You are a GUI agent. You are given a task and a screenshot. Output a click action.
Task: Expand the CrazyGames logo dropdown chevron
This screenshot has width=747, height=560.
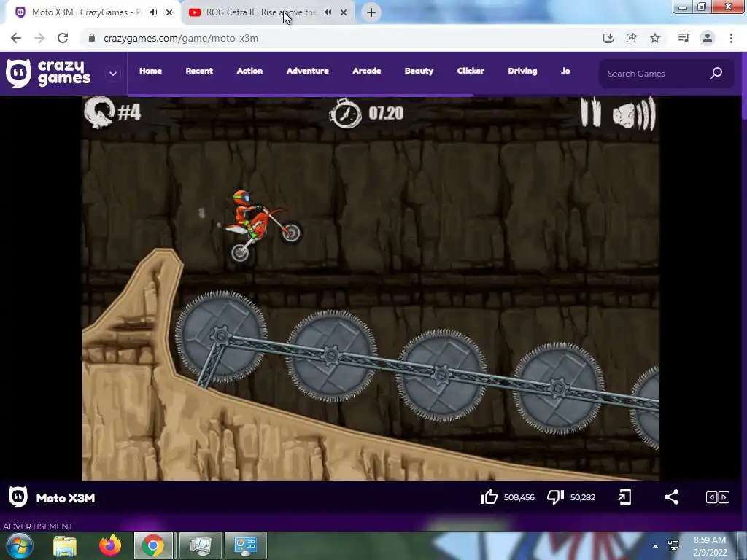[x=113, y=74]
